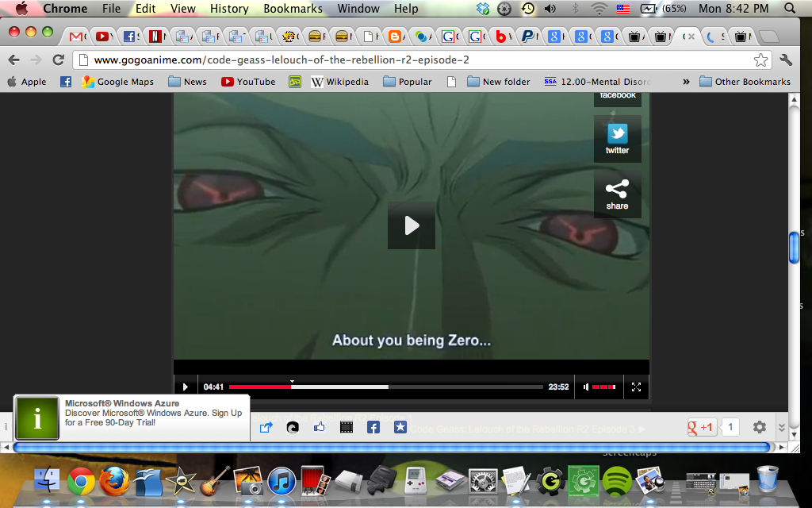Viewport: 812px width, 508px height.
Task: Close the current active tab
Action: tap(691, 37)
